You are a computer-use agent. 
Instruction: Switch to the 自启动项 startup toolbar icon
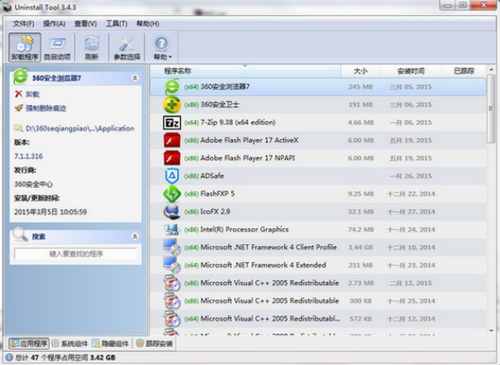point(57,47)
